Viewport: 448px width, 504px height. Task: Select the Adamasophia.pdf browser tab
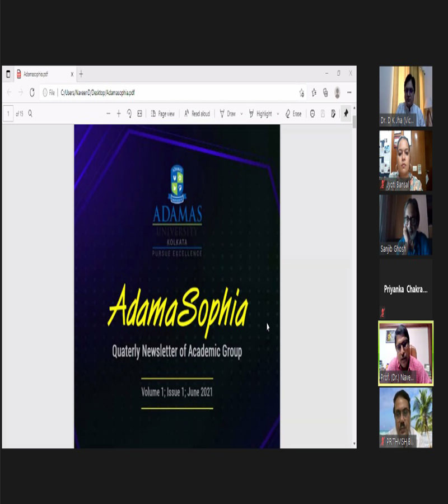point(45,74)
